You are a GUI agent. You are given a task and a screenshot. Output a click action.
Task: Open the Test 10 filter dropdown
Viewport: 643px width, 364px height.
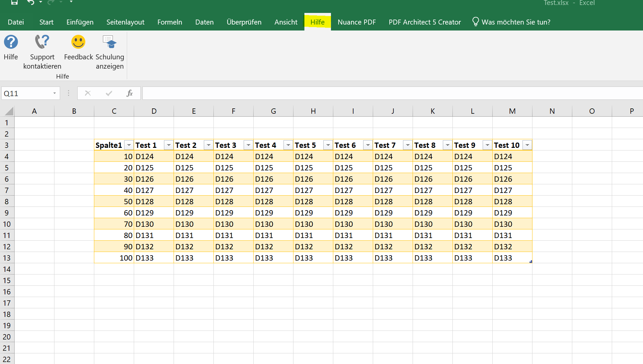point(527,145)
